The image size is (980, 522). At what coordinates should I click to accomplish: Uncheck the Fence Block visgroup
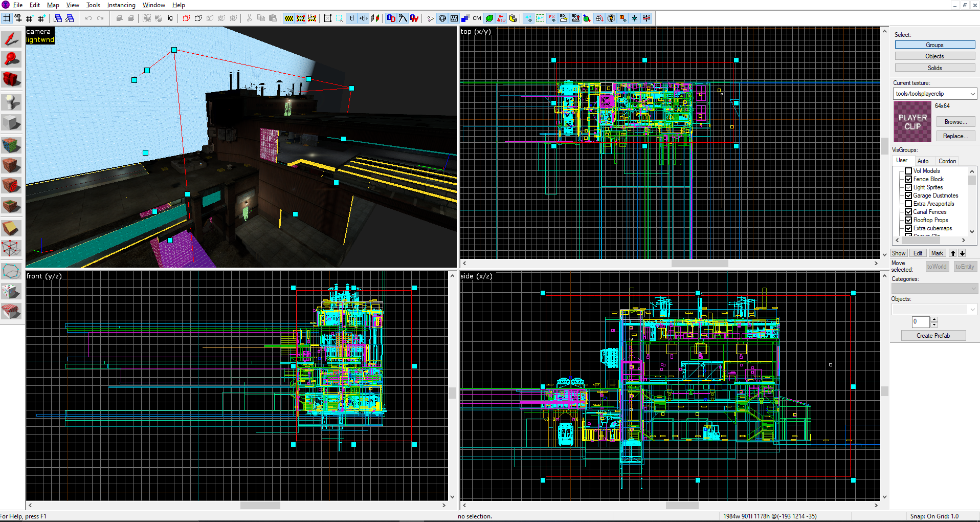coord(908,179)
